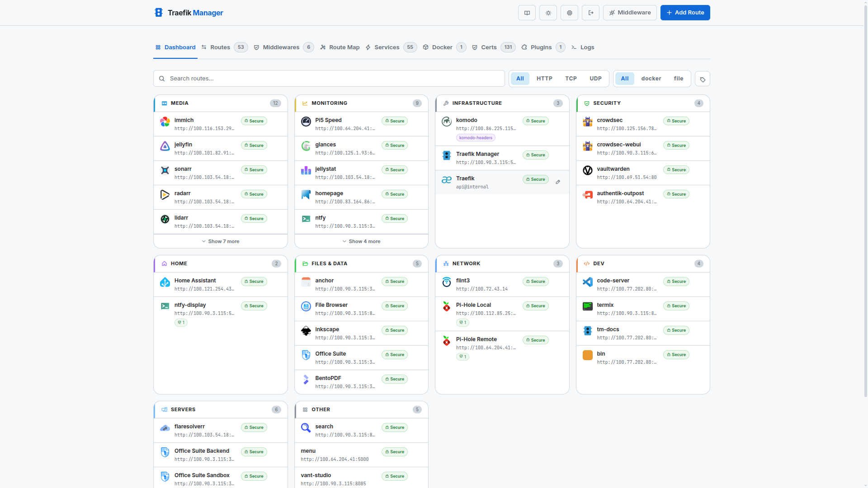Select the Immich service icon
The image size is (868, 488).
point(165,122)
